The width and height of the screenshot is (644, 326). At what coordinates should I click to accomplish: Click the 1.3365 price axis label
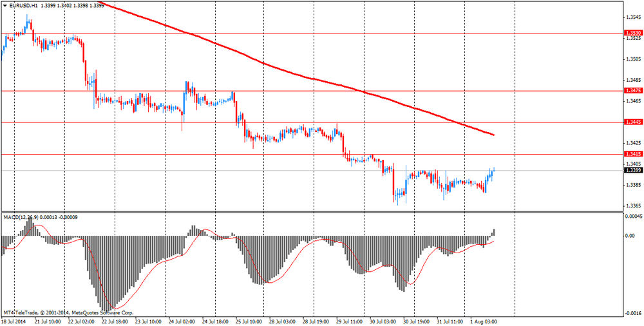pos(633,206)
